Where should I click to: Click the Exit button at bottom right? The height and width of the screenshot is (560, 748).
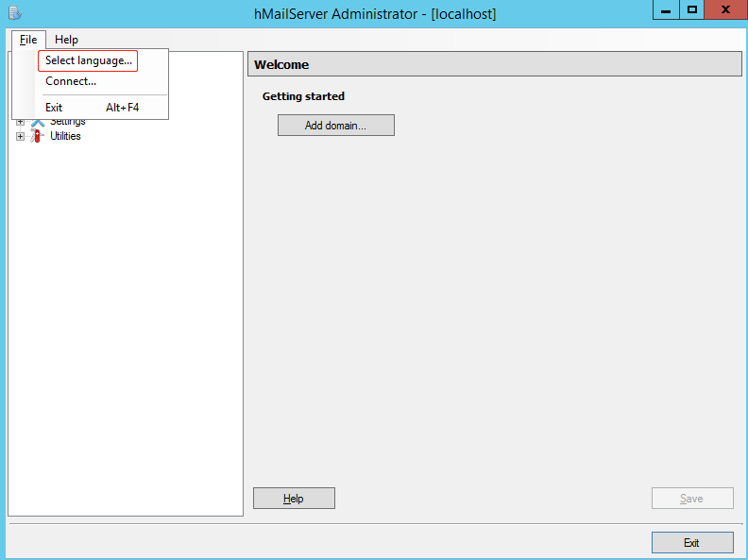692,542
